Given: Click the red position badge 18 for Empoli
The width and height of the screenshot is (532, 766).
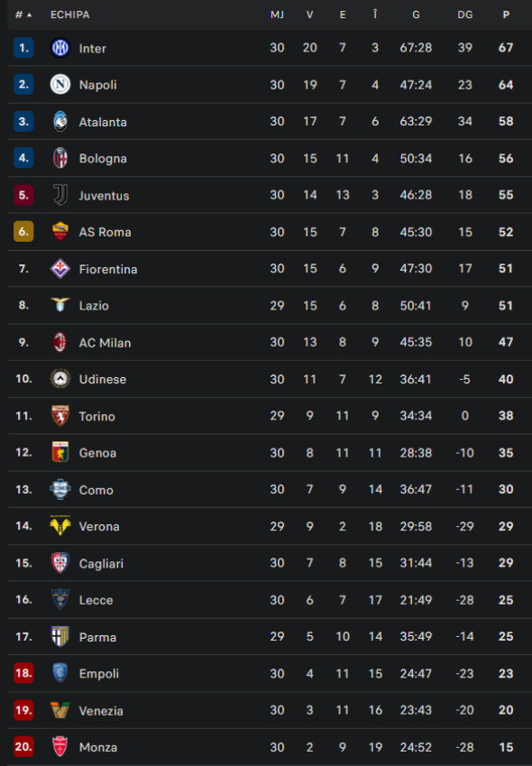Looking at the screenshot, I should [x=23, y=673].
